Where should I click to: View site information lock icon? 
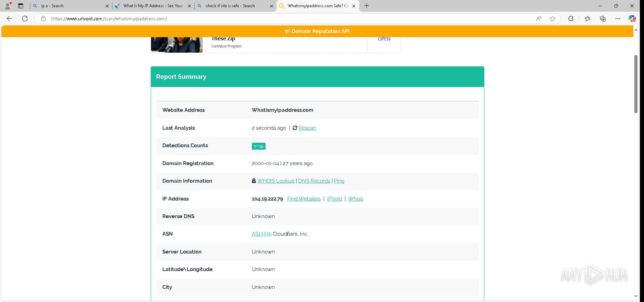click(43, 19)
